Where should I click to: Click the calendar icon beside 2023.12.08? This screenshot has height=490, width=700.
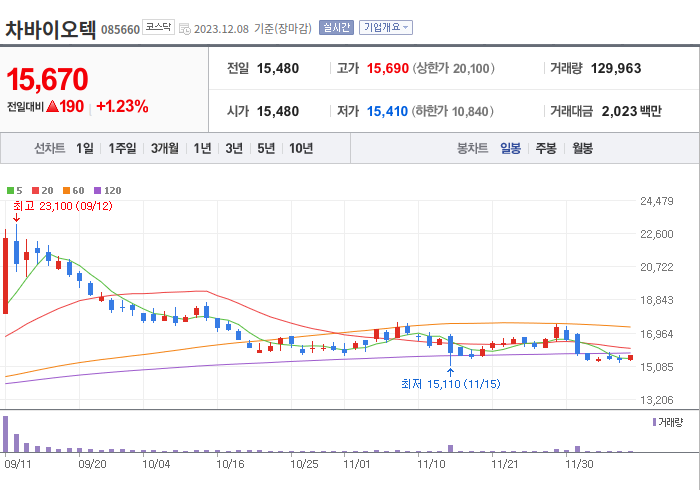(x=185, y=29)
